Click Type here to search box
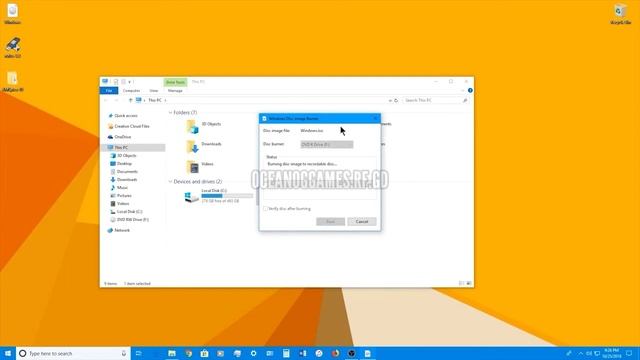 73,353
